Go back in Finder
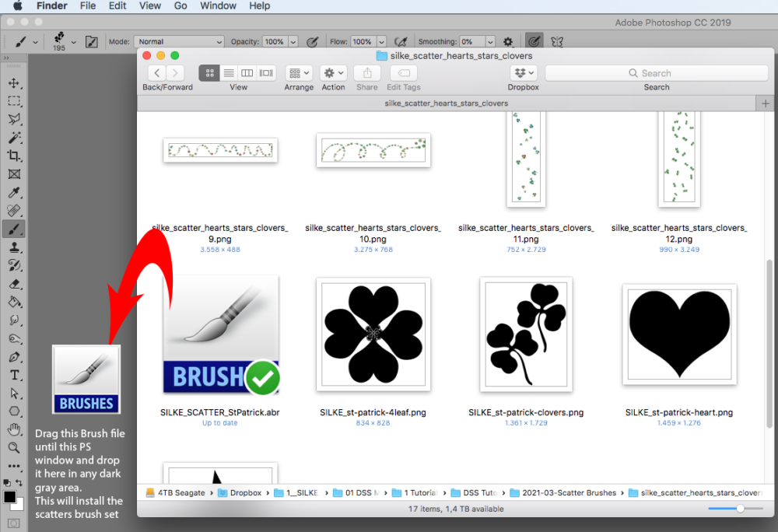Screen dimensions: 778x532 click(x=157, y=73)
